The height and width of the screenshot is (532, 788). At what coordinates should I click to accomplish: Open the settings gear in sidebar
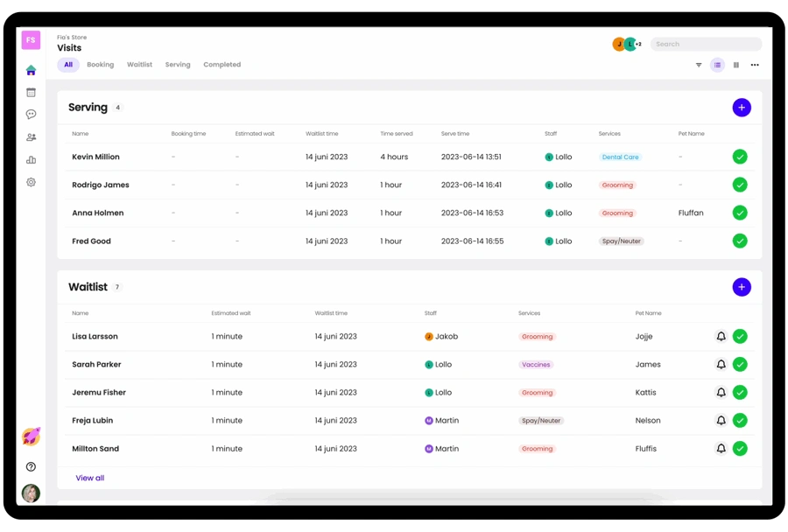(x=31, y=182)
